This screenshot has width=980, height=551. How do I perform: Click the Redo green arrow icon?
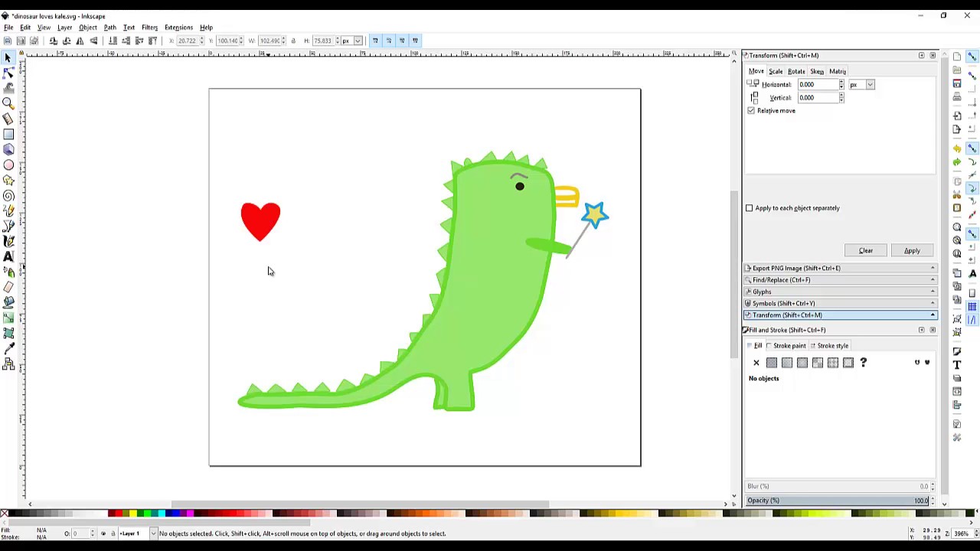click(x=957, y=161)
